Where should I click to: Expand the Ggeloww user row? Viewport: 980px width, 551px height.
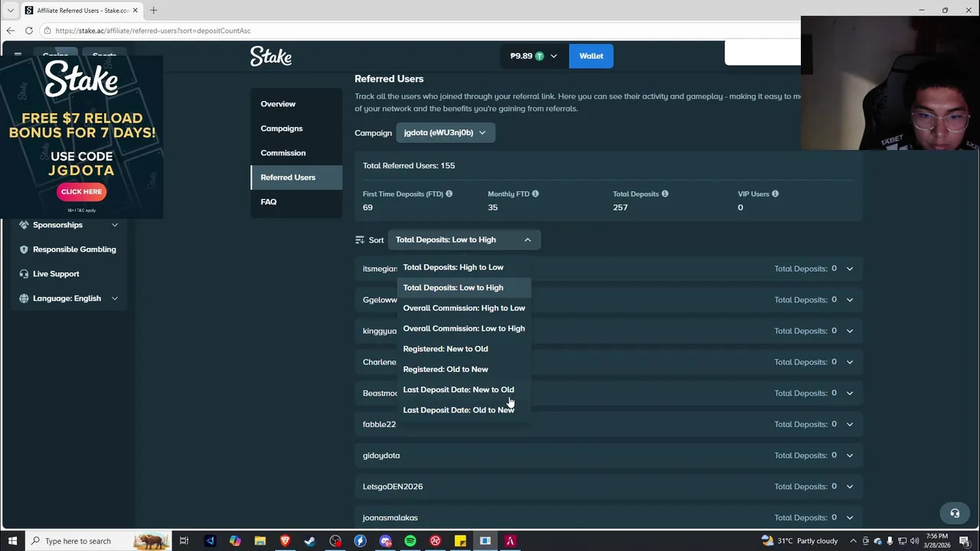click(x=850, y=300)
